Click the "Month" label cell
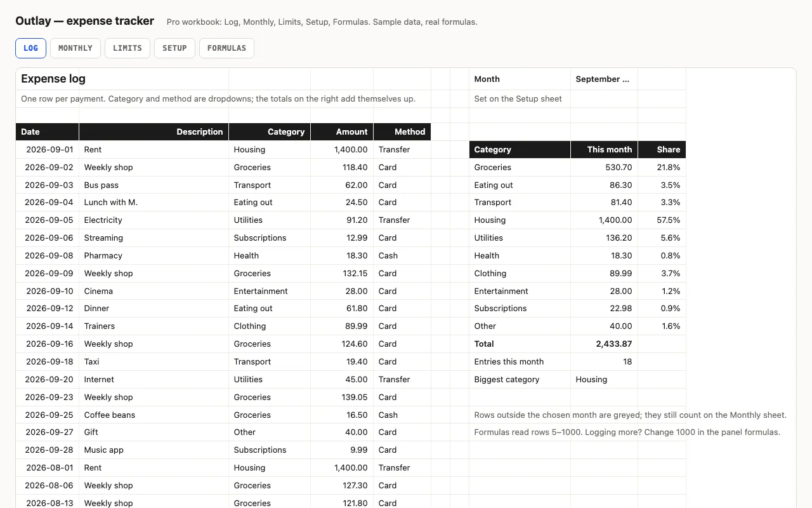Screen dimensions: 812x508 520,79
